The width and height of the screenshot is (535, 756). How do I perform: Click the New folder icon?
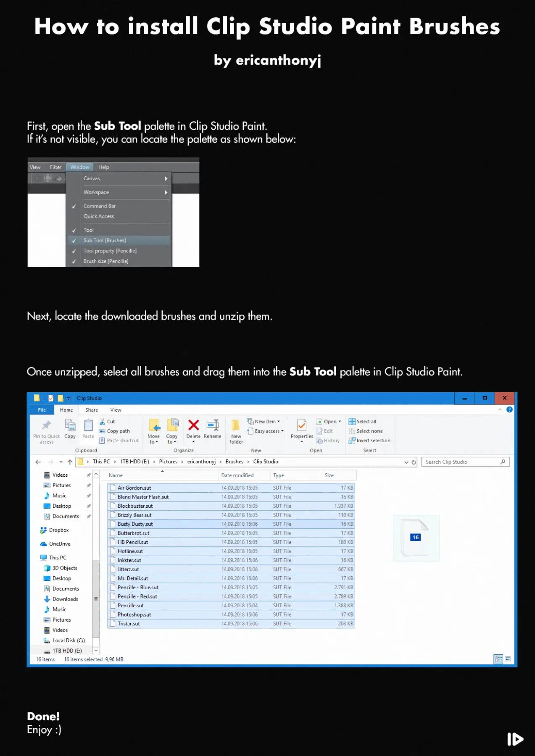coord(236,425)
